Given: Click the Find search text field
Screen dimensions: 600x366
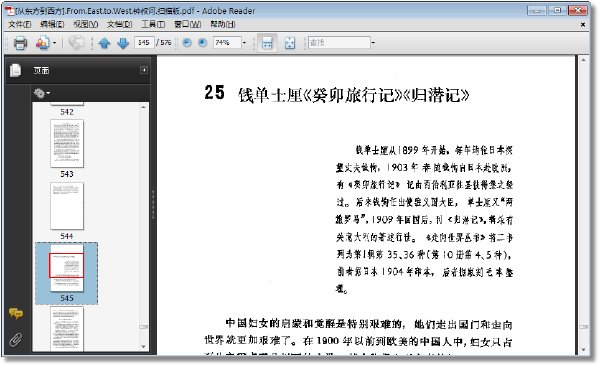Looking at the screenshot, I should point(339,42).
